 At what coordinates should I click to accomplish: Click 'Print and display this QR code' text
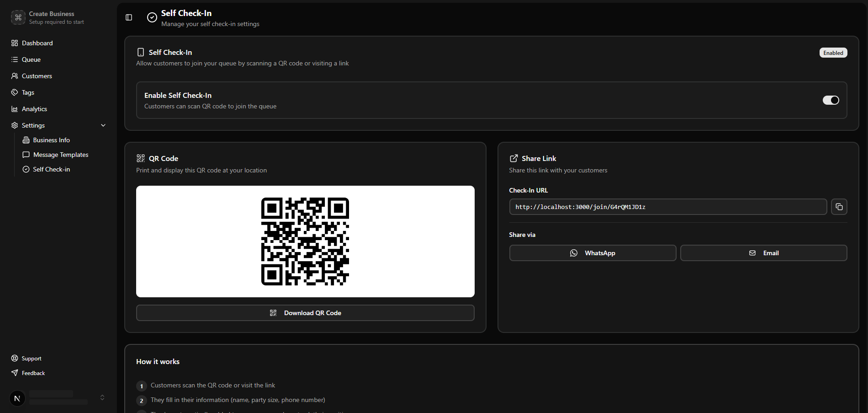(x=201, y=170)
